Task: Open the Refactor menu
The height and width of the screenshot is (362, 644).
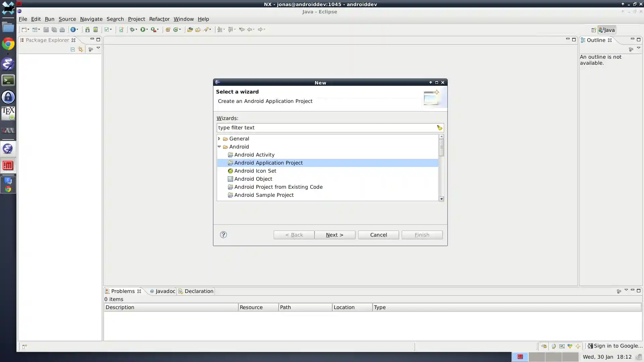Action: click(x=159, y=19)
